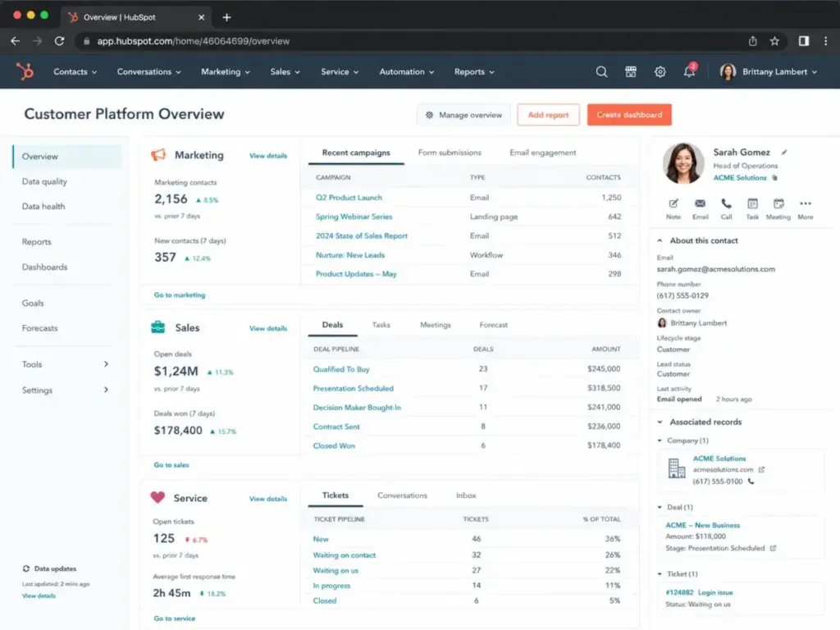Bookmark the page with the star icon
840x630 pixels.
coord(774,41)
